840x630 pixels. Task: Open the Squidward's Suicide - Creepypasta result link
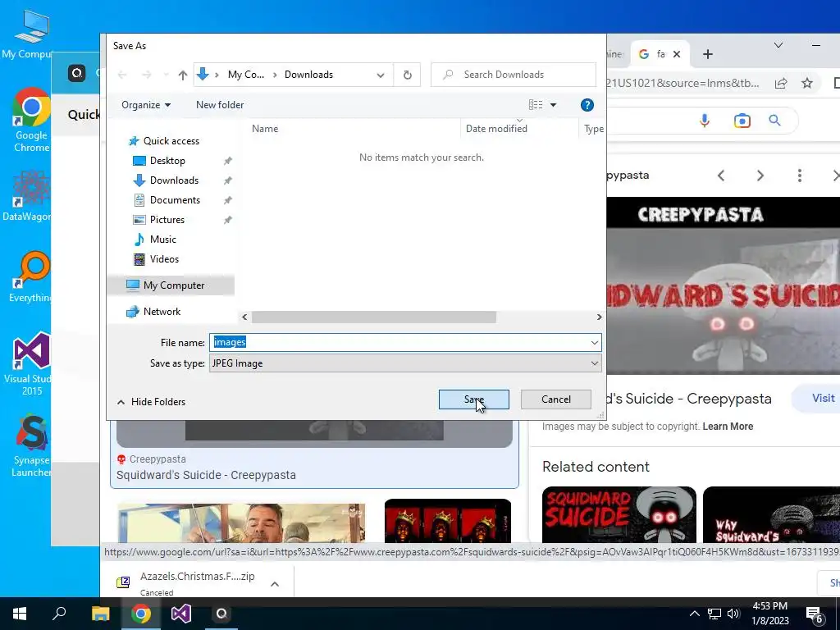coord(206,475)
